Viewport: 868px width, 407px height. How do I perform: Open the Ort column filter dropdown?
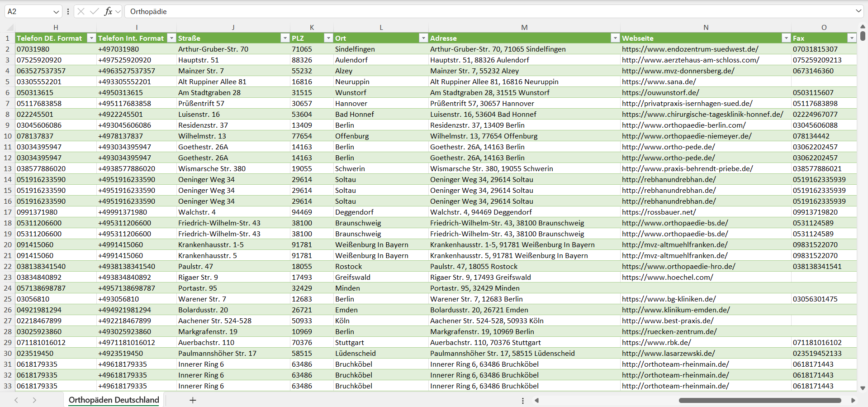423,38
